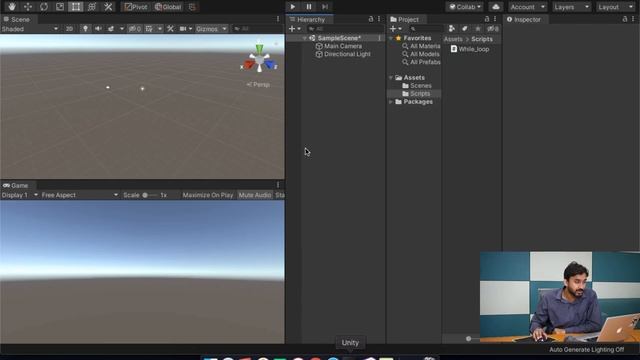Open Unity cloud services
This screenshot has width=640, height=360.
[x=496, y=7]
